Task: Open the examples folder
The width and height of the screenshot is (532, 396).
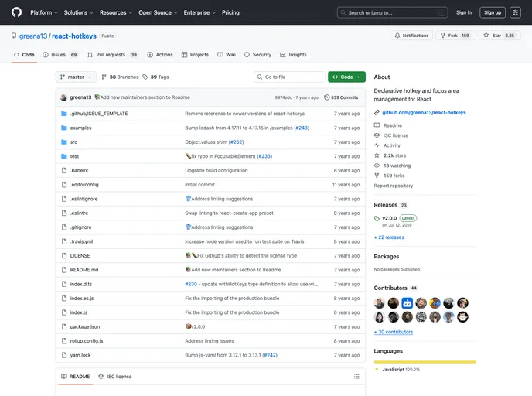Action: (x=80, y=128)
